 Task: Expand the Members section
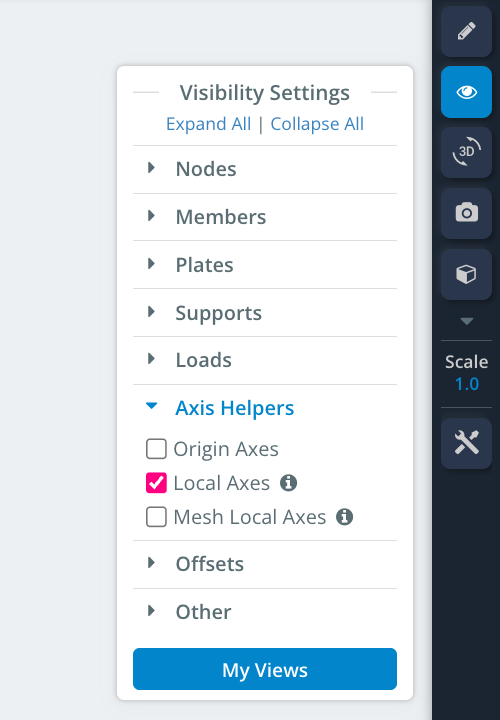(265, 217)
